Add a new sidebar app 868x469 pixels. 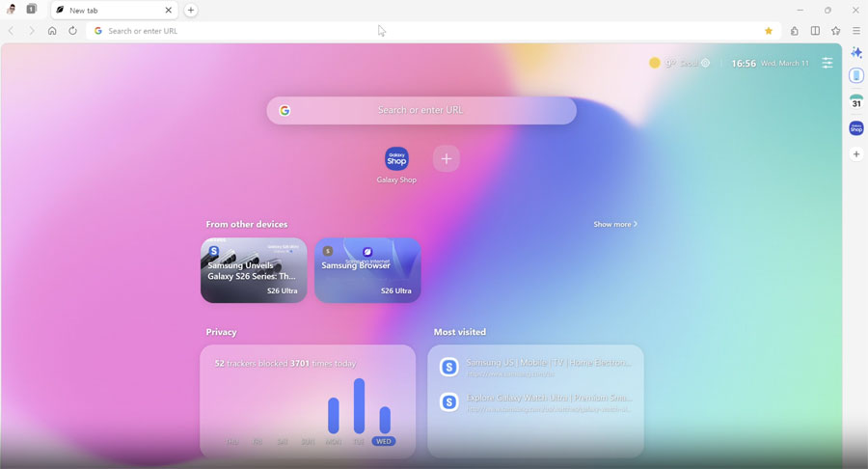(x=856, y=154)
